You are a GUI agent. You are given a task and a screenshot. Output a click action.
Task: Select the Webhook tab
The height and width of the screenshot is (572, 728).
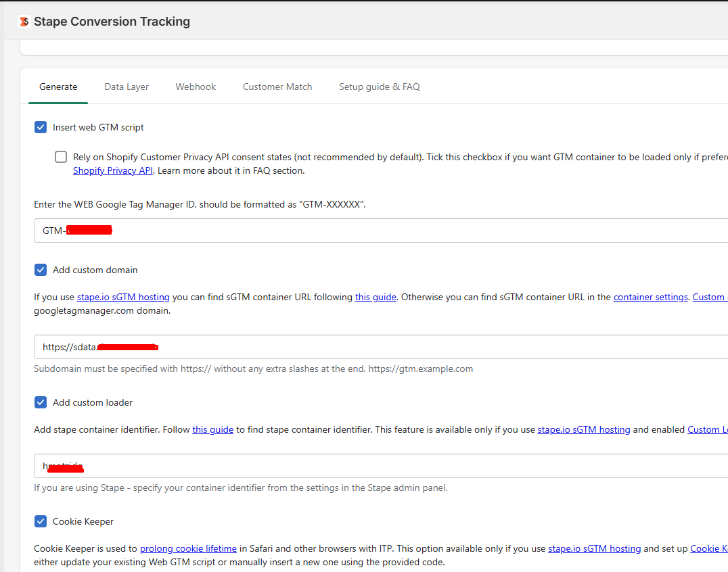(196, 87)
